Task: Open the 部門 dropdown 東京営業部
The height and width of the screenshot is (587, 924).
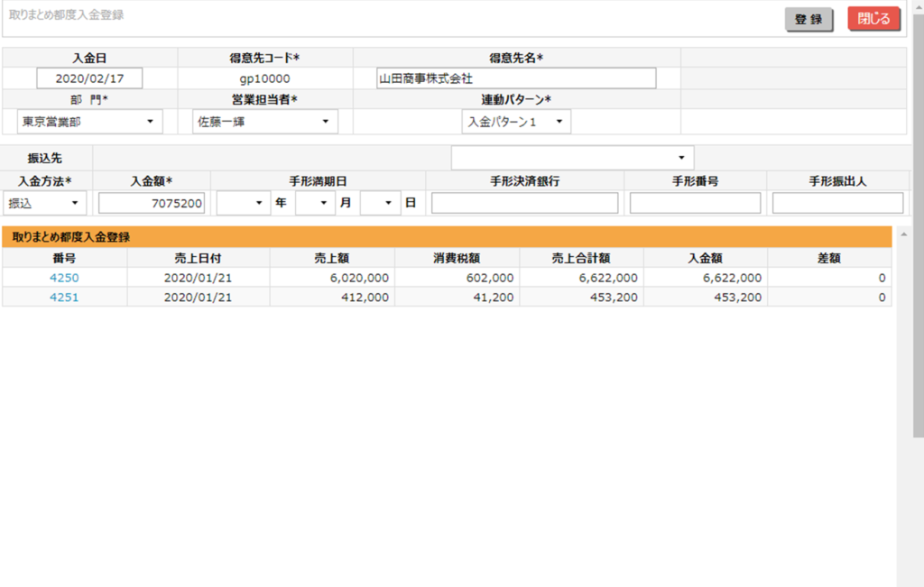Action: coord(89,122)
